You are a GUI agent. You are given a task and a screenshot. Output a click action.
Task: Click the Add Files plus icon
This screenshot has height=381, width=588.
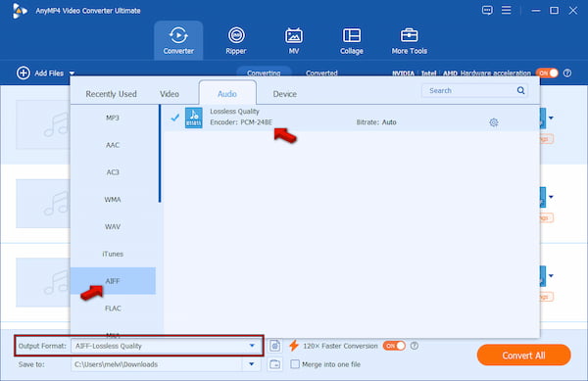click(24, 72)
